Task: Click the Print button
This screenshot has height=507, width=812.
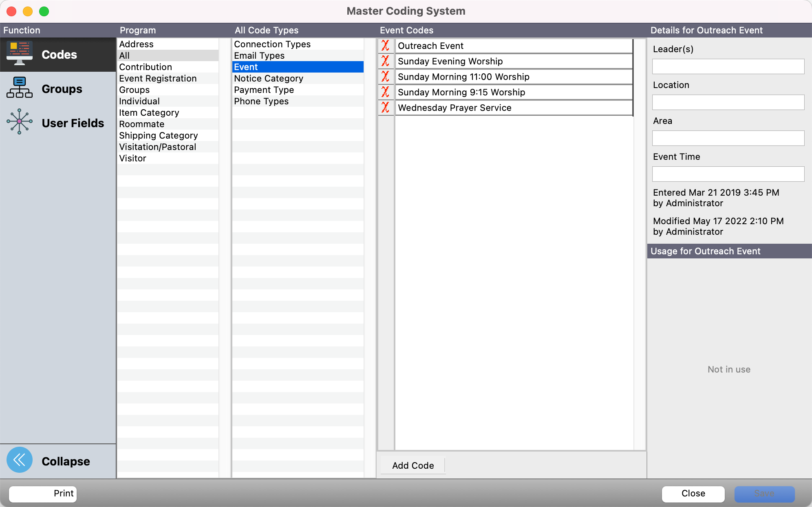Action: (x=43, y=494)
